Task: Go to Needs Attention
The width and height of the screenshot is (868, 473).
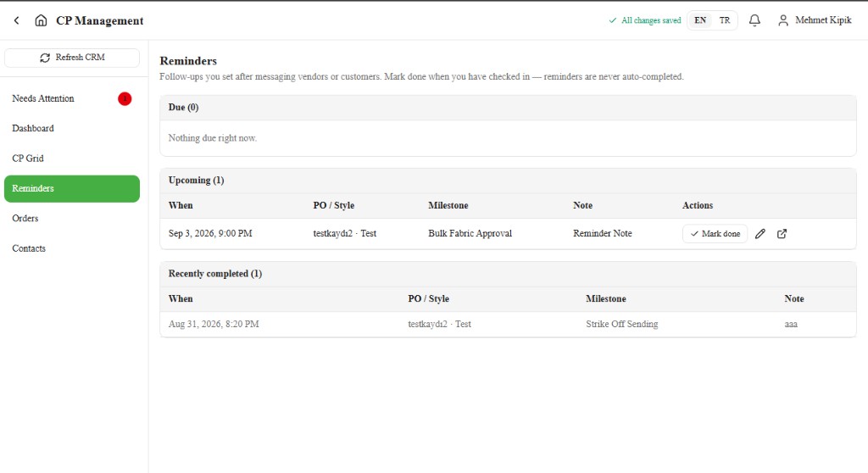Action: tap(72, 98)
